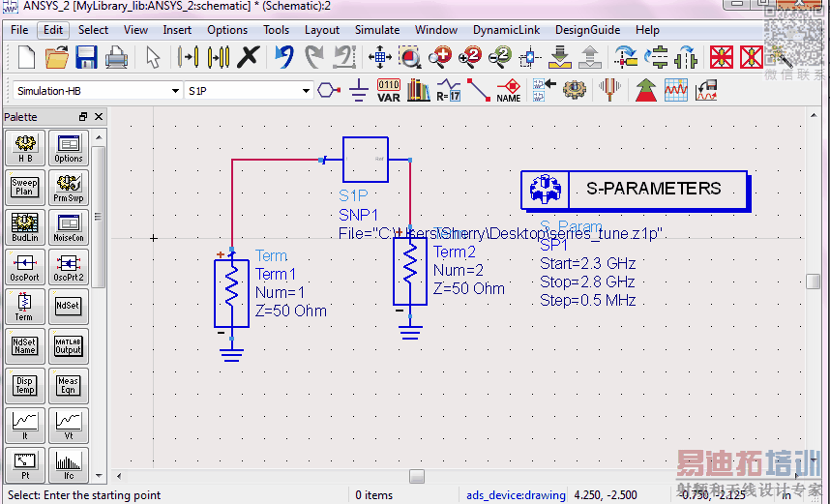Select Options item in palette
Image resolution: width=830 pixels, height=504 pixels.
69,148
